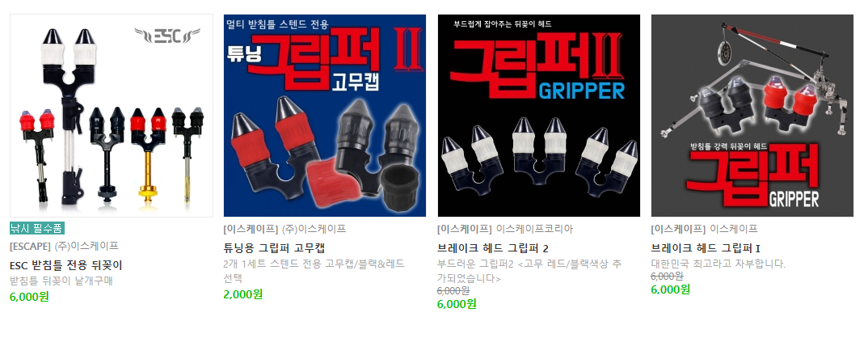
Task: Click the 대한민국 최고라고 자부합니다 description
Action: coord(718,264)
